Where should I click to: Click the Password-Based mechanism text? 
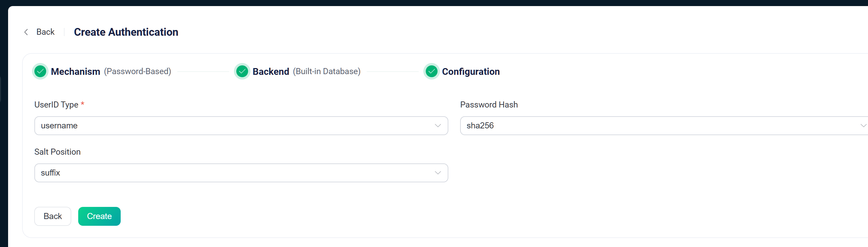click(x=138, y=71)
